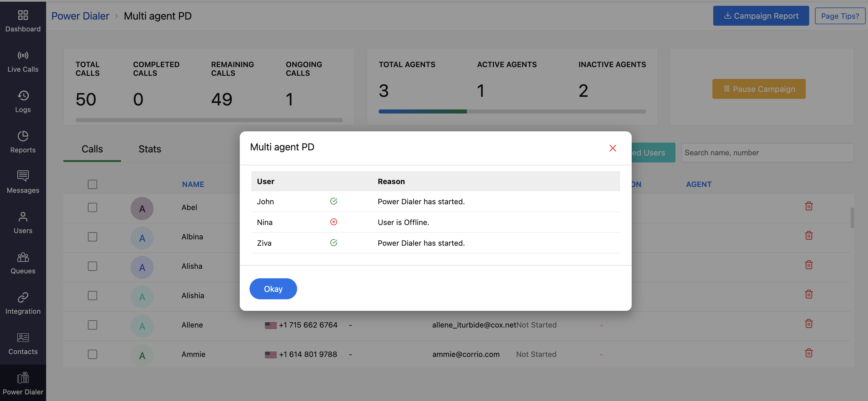Select Allene's row checkbox
The width and height of the screenshot is (868, 401).
(92, 325)
